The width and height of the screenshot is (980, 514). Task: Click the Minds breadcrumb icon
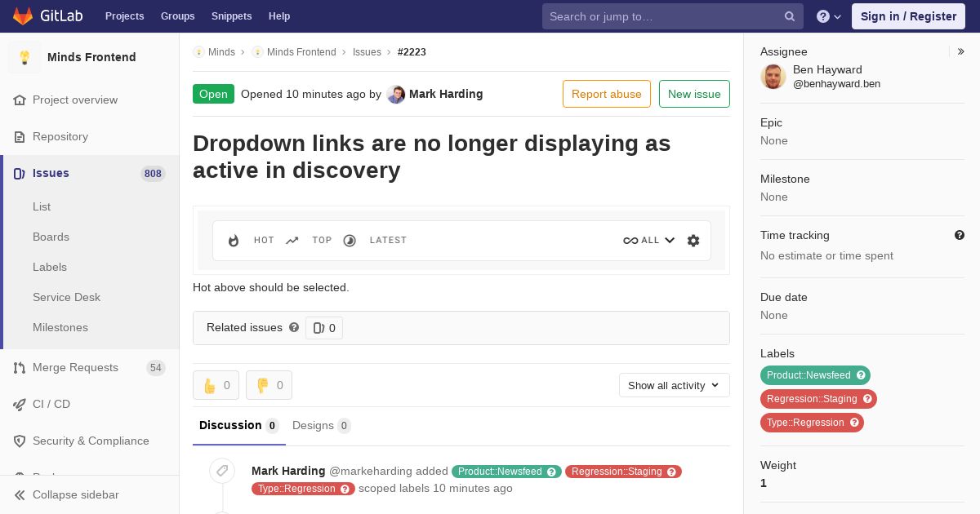198,52
